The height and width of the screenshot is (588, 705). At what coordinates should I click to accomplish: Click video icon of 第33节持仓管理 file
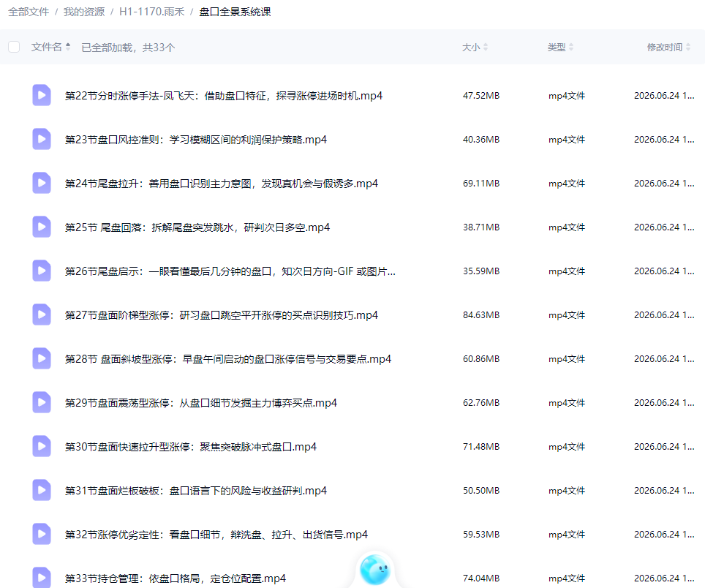point(42,578)
